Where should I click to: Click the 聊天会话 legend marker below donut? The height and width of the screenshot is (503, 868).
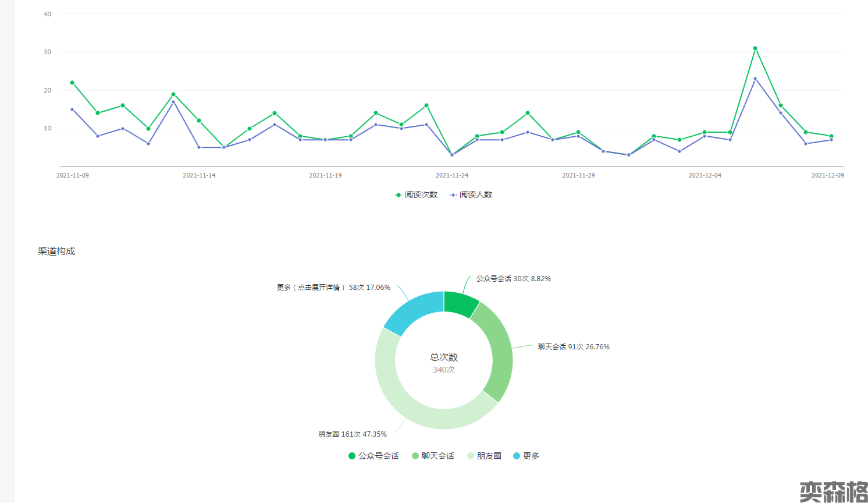[415, 456]
